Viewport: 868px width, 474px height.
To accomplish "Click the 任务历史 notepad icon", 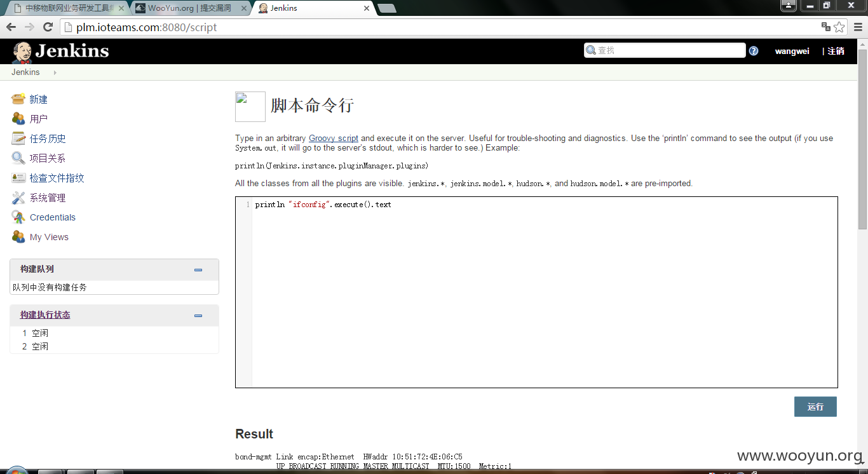I will [x=18, y=139].
